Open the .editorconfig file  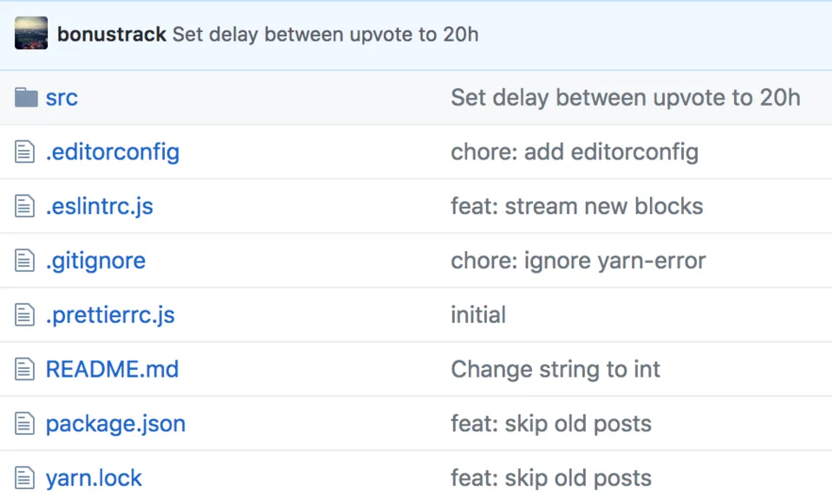tap(113, 152)
